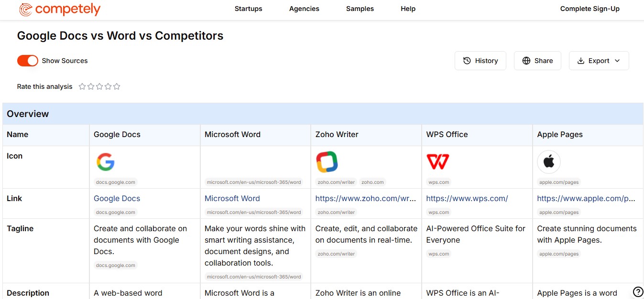Open the Microsoft Word link
This screenshot has height=299, width=644.
click(x=232, y=198)
